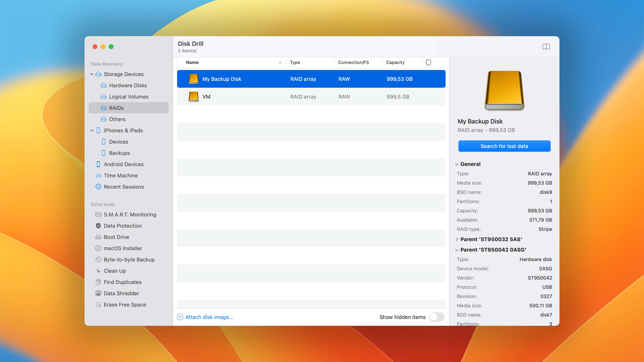
Task: Select the My Backup Disk row name
Action: pos(222,79)
